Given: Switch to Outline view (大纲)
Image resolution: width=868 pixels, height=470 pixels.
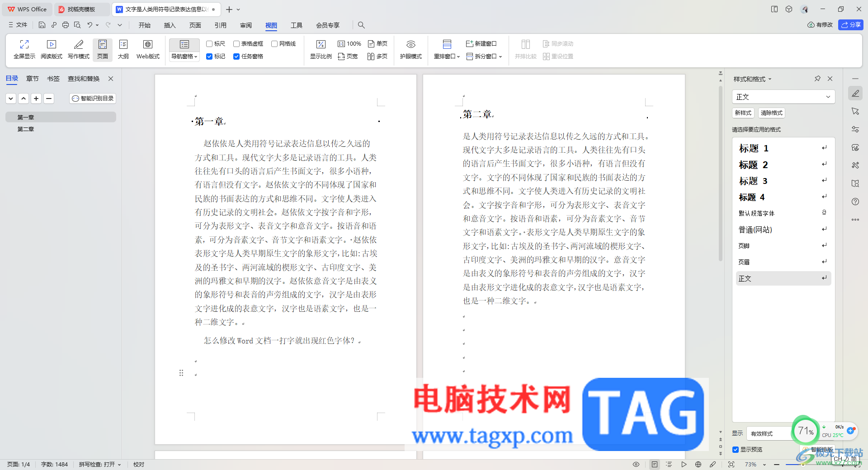Looking at the screenshot, I should pyautogui.click(x=123, y=50).
